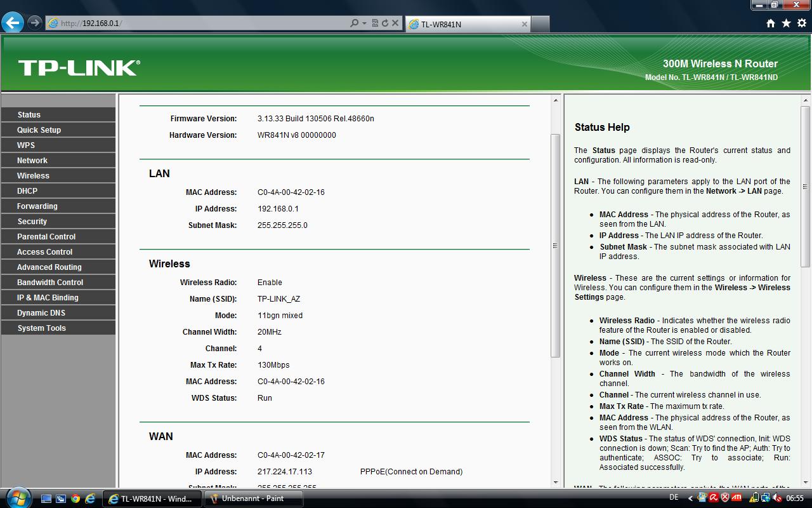Click the LAN IP address 192.168.0.1 value
This screenshot has width=812, height=508.
278,209
